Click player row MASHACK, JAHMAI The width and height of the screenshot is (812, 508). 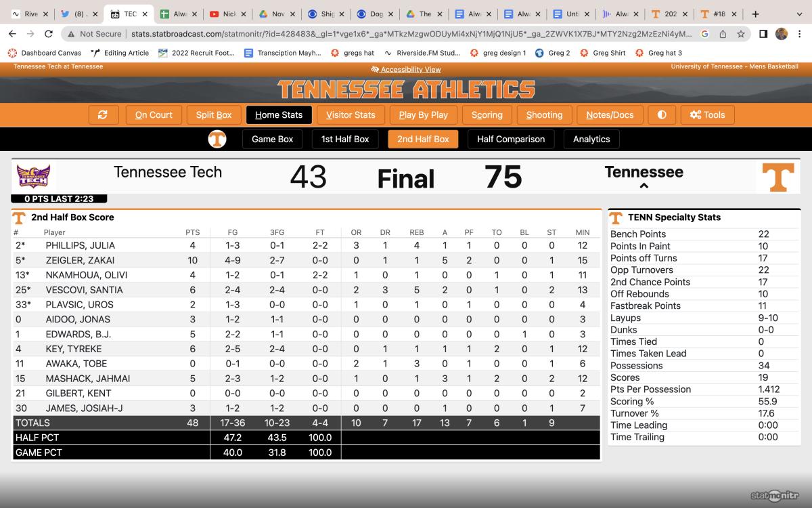306,379
